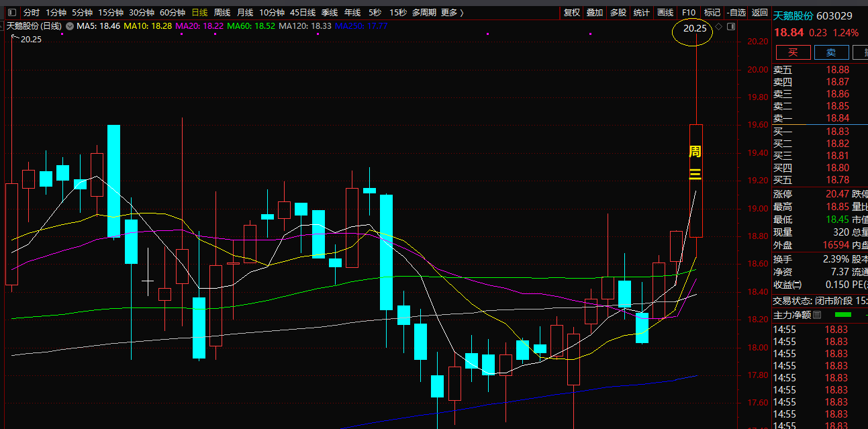
Task: Click the MA60: 18.52 indicator label
Action: 251,26
